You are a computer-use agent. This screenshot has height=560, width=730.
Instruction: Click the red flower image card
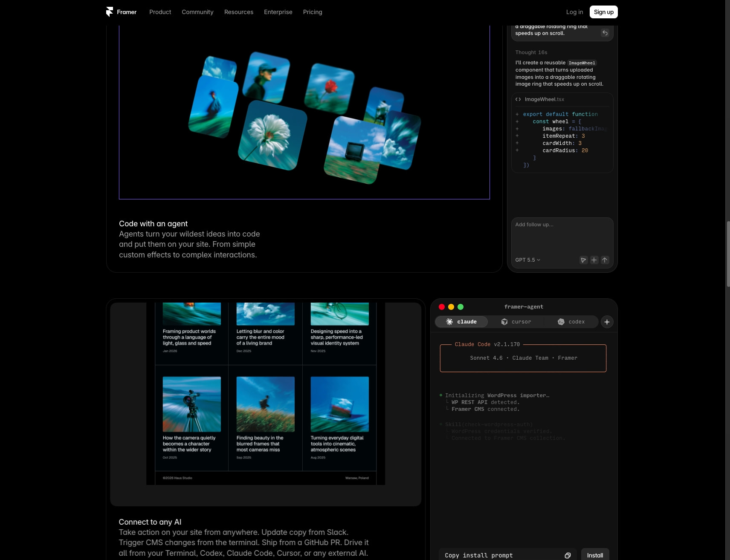point(329,89)
